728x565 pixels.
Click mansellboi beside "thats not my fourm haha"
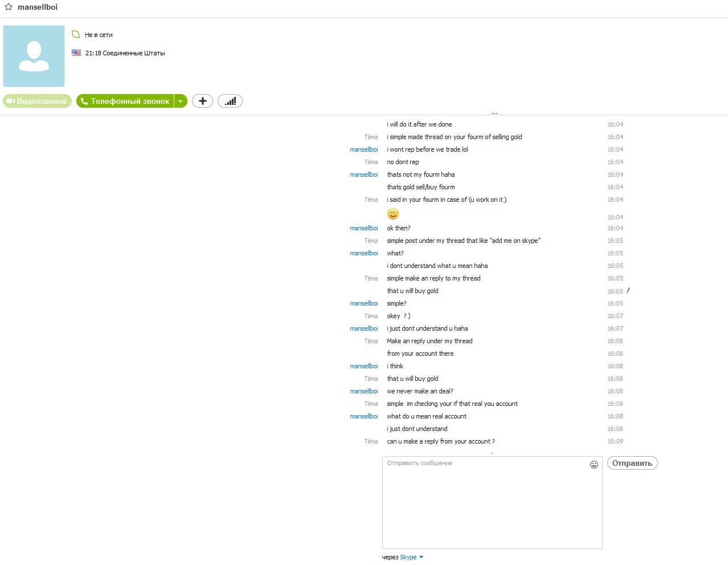click(x=364, y=174)
